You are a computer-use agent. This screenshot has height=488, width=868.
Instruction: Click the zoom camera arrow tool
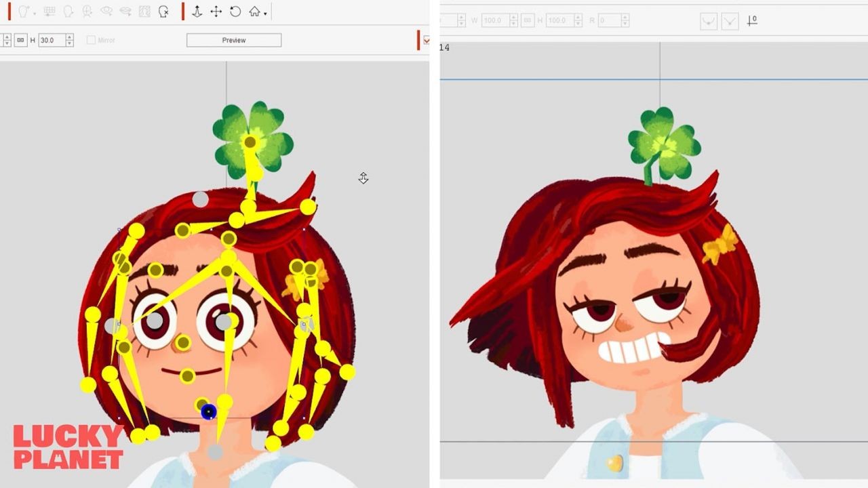point(197,12)
